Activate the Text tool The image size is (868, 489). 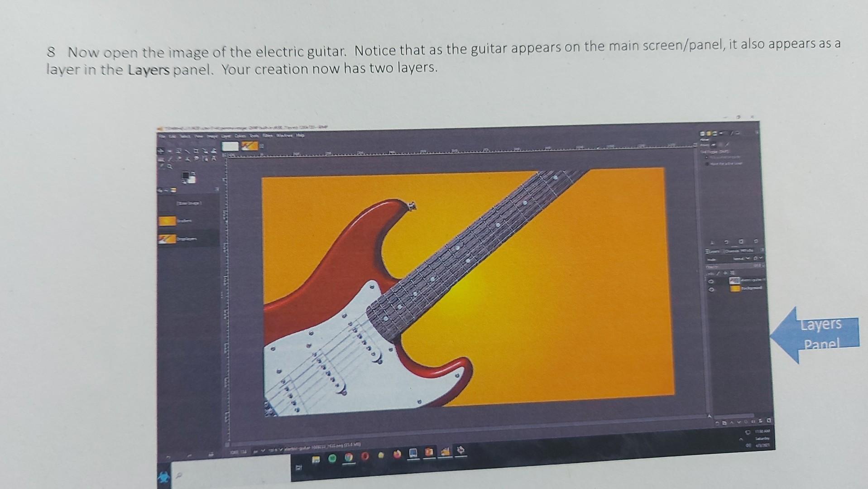point(214,158)
